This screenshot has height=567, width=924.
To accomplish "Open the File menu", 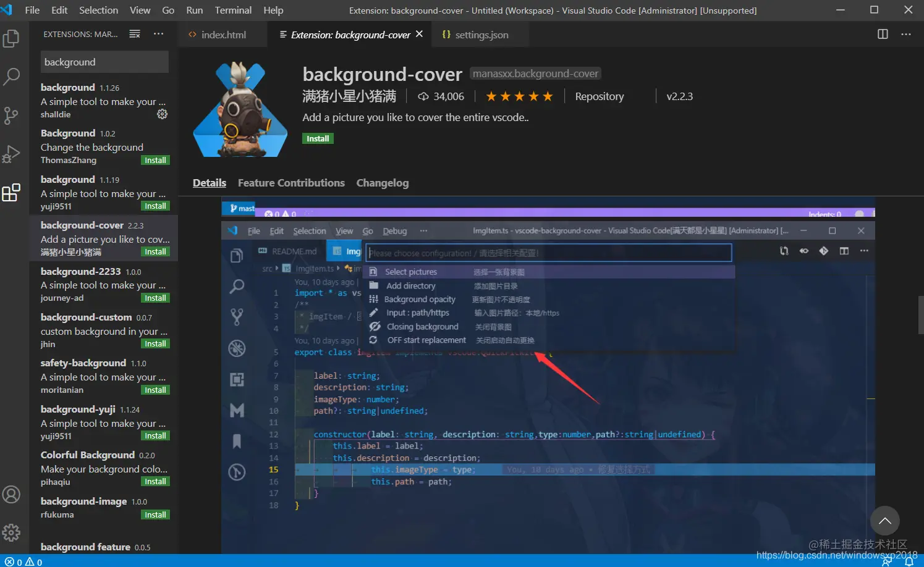I will (x=32, y=10).
